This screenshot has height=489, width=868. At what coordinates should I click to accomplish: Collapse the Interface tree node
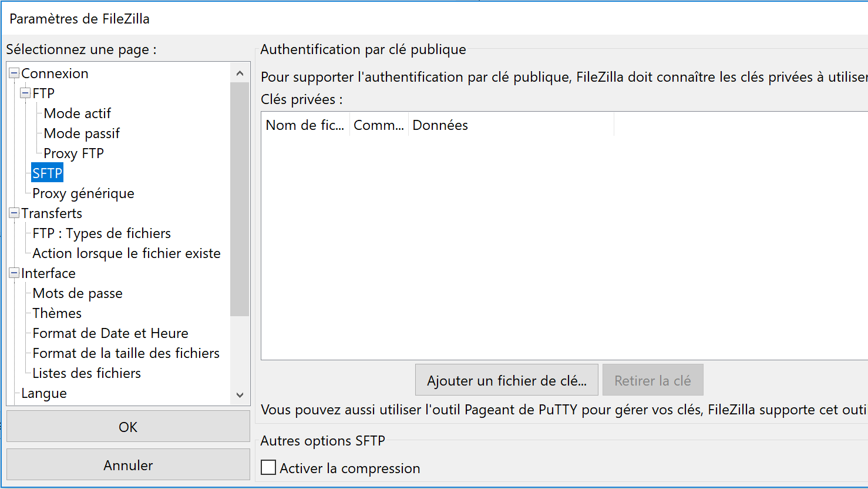pos(15,273)
